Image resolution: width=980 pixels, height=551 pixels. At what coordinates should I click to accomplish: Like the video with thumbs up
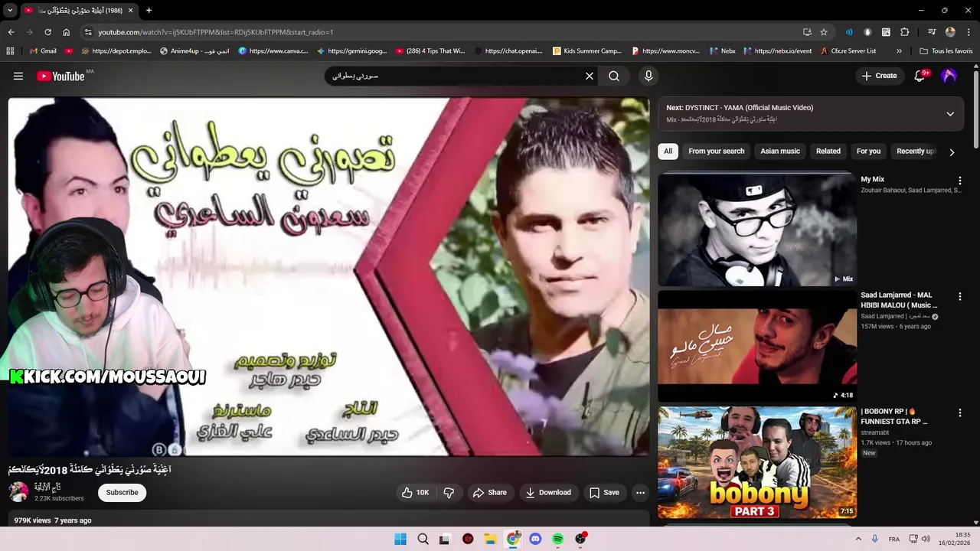point(416,493)
